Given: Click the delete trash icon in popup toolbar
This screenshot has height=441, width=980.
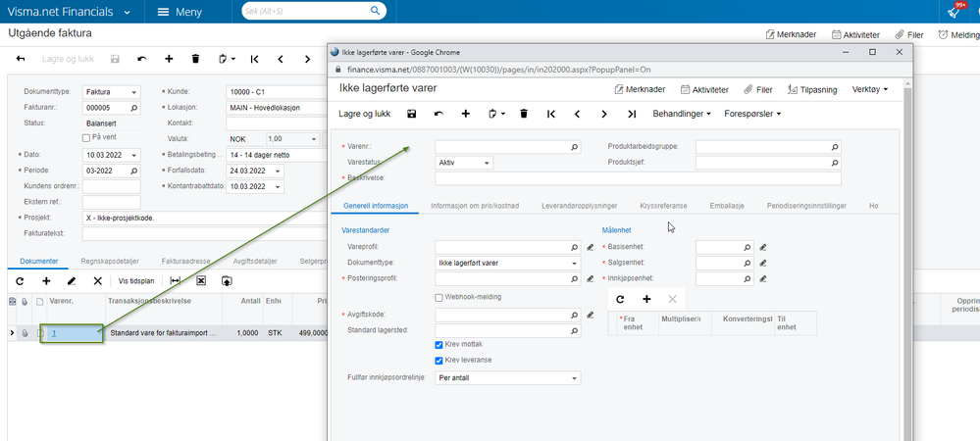Looking at the screenshot, I should (x=524, y=114).
